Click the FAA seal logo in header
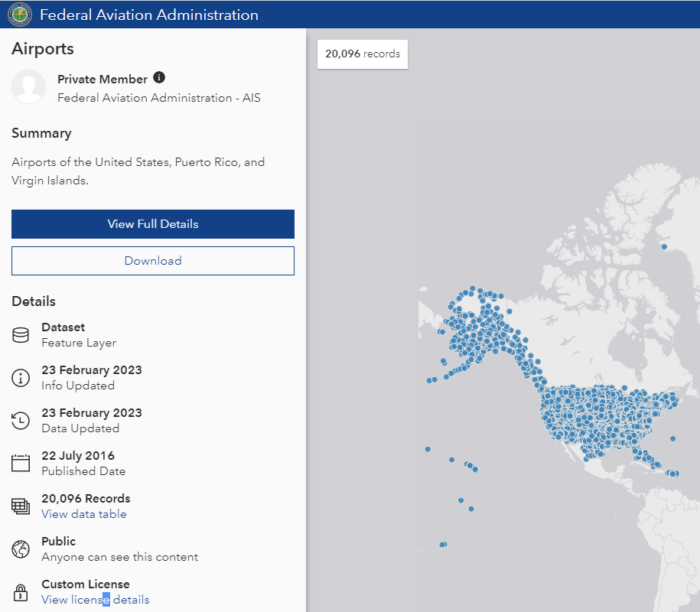Viewport: 700px width, 612px height. point(20,15)
